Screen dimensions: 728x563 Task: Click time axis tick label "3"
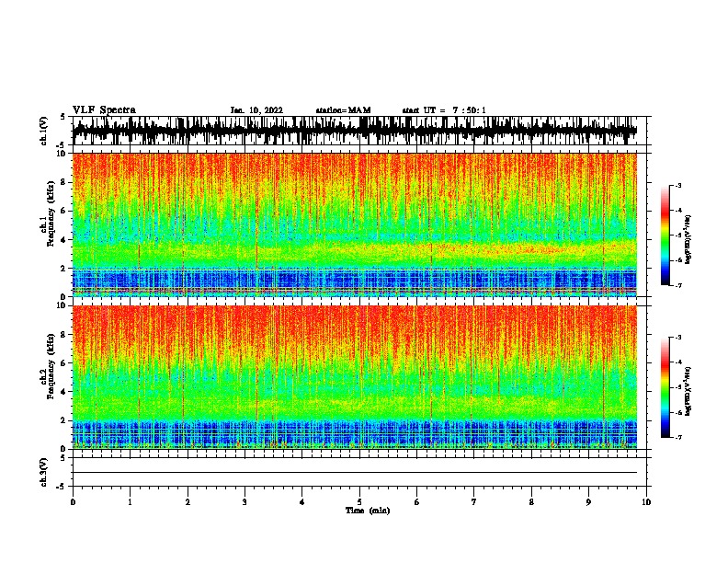[x=245, y=502]
